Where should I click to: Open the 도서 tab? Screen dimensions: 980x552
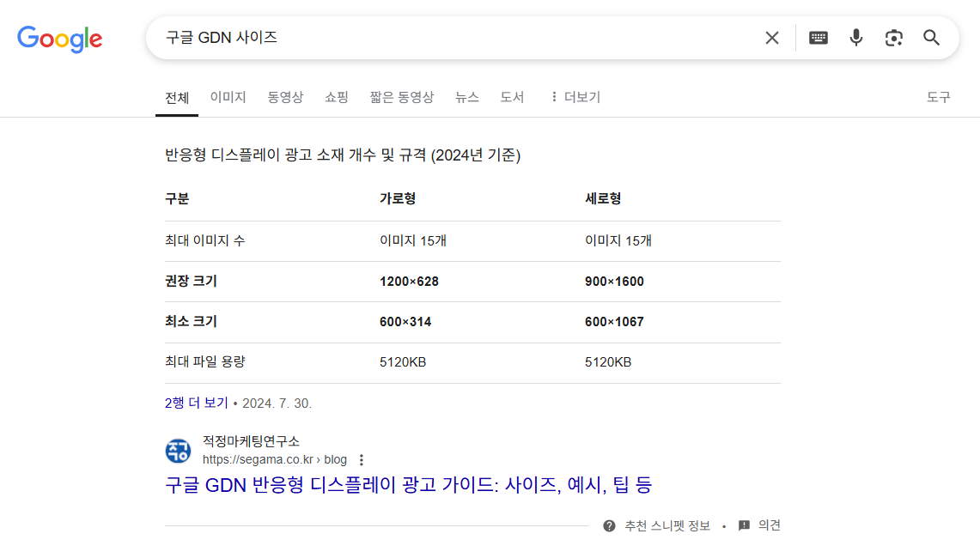[512, 97]
